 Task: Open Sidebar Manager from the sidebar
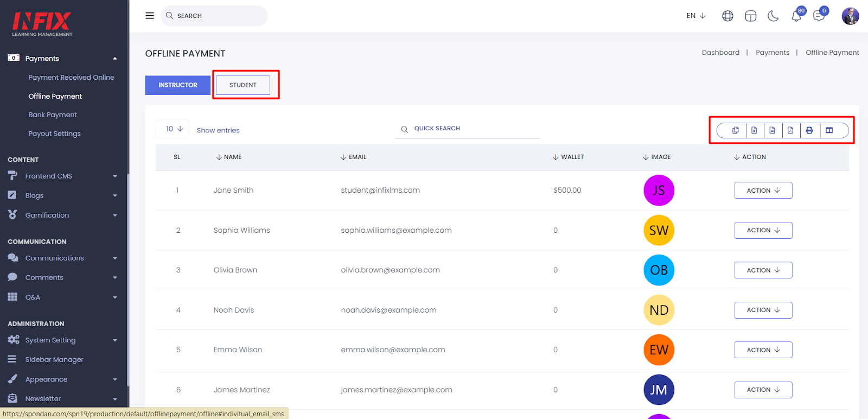(x=54, y=359)
